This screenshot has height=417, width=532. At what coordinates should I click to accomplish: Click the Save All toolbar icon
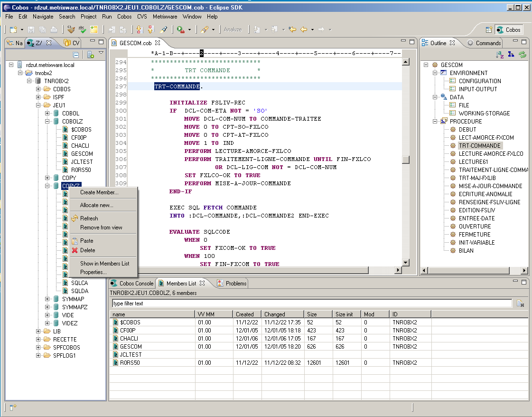click(42, 29)
